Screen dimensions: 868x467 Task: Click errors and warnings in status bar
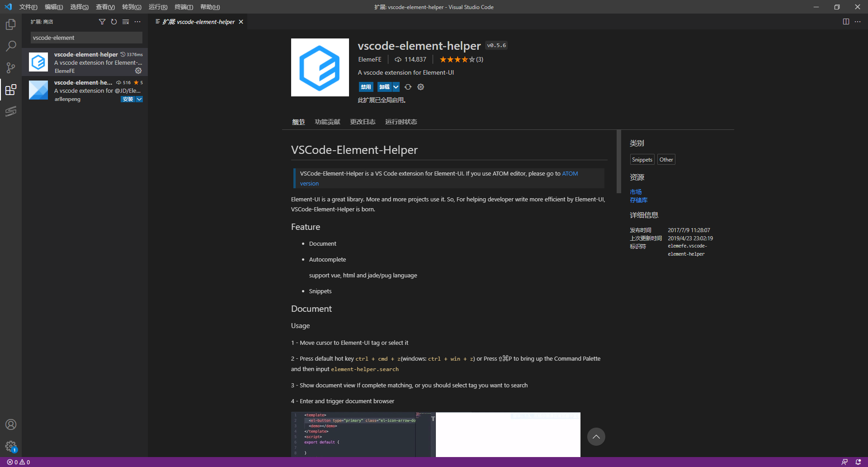tap(19, 462)
